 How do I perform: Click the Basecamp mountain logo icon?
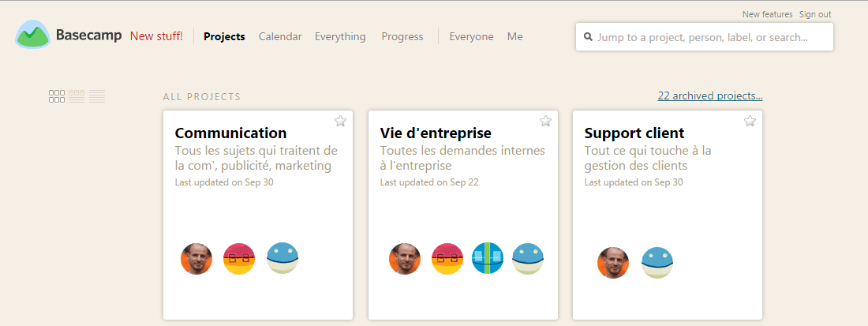tap(33, 34)
